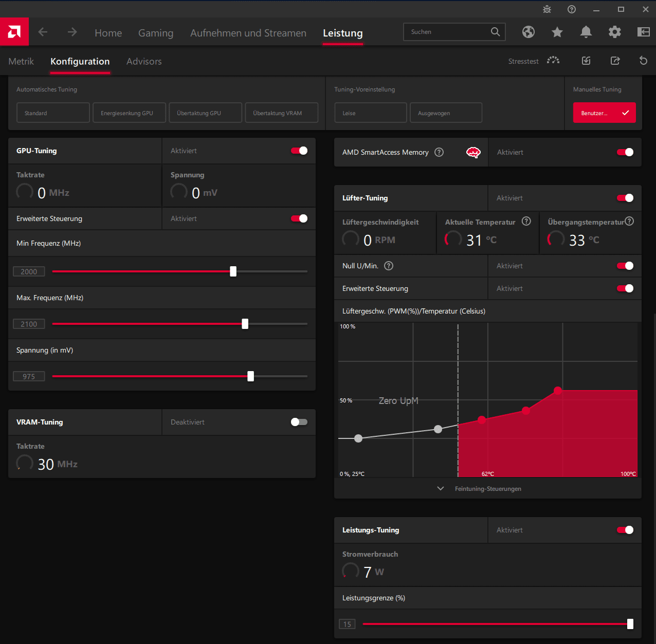Expand Feintuning-Steuerungen chevron
Screen dimensions: 656x644
(441, 488)
